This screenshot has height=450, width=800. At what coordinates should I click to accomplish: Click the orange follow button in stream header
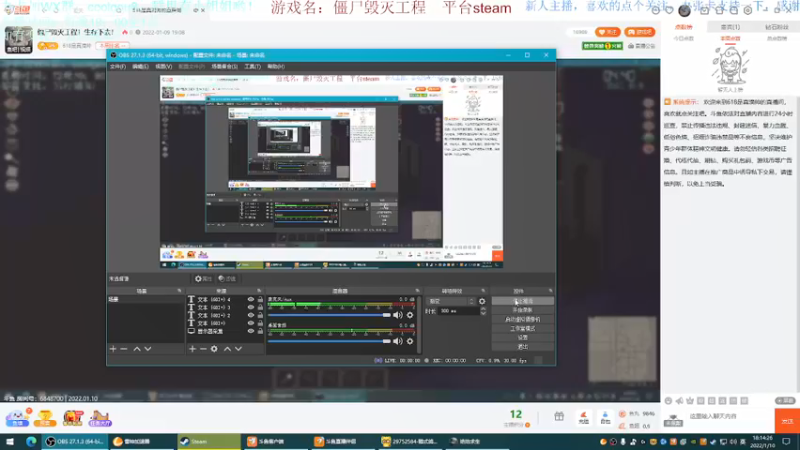(x=608, y=32)
